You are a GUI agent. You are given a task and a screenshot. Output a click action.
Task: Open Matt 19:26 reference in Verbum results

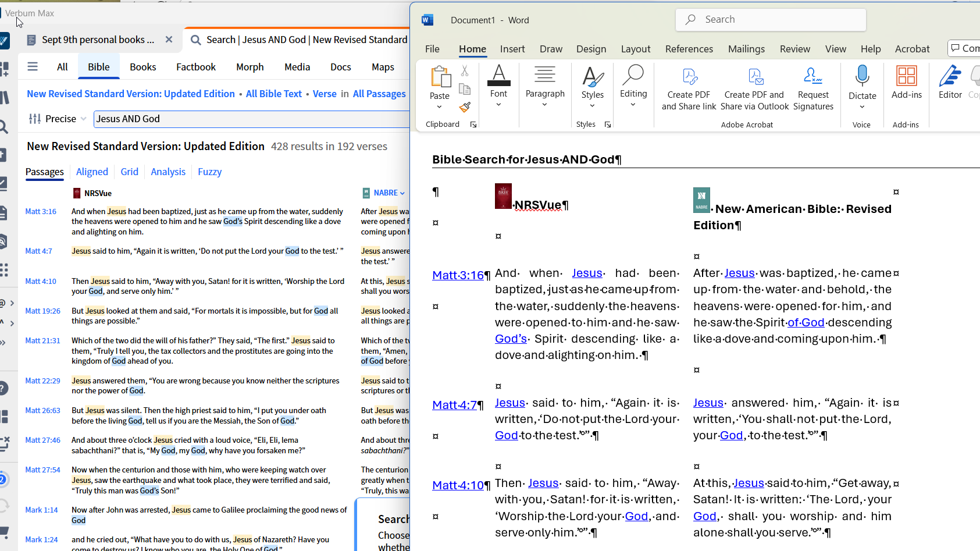coord(42,311)
